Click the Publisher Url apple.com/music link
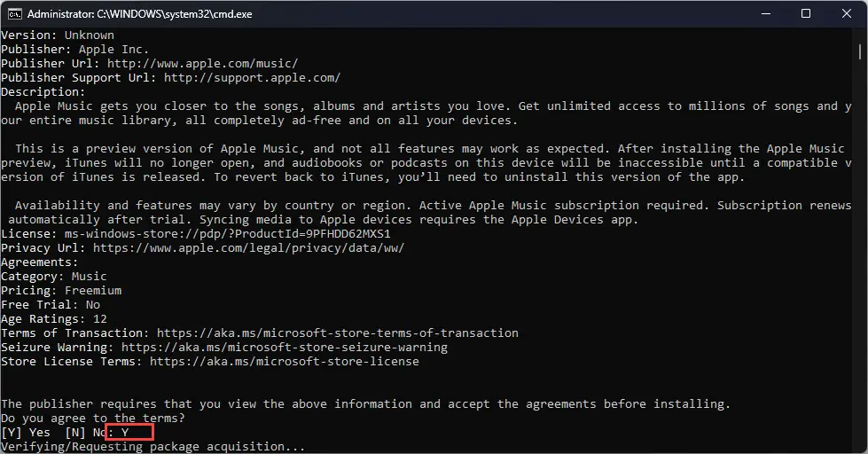The height and width of the screenshot is (454, 868). [203, 63]
